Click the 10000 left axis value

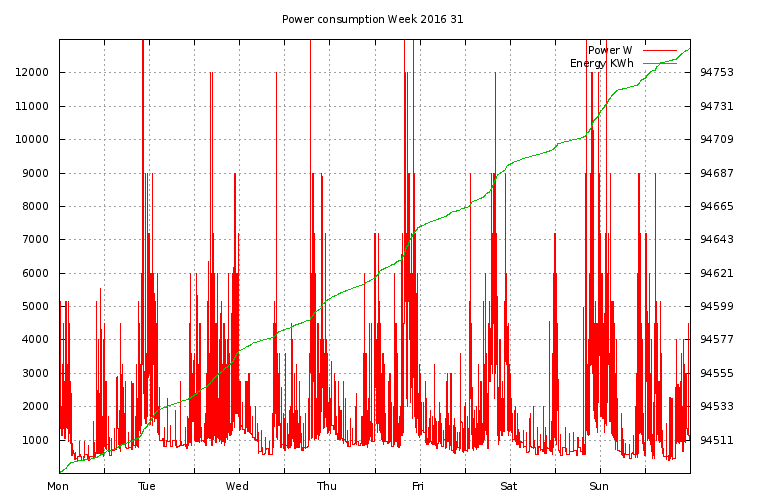coord(32,140)
